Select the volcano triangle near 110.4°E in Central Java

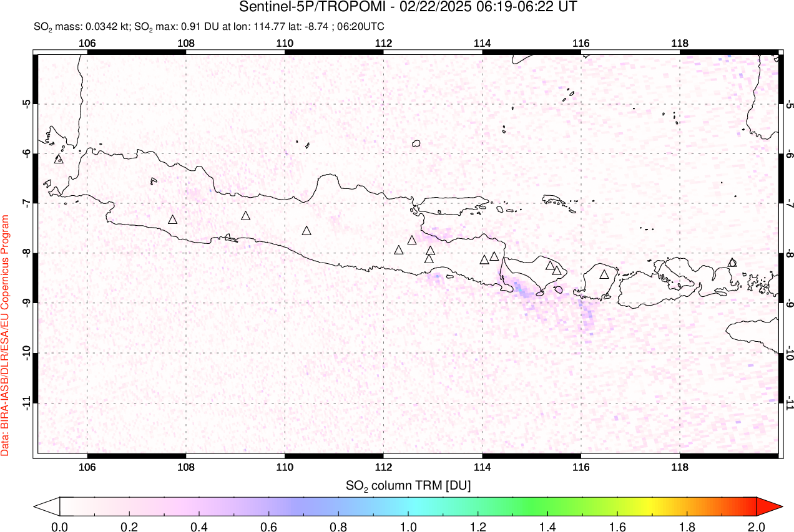pyautogui.click(x=306, y=231)
